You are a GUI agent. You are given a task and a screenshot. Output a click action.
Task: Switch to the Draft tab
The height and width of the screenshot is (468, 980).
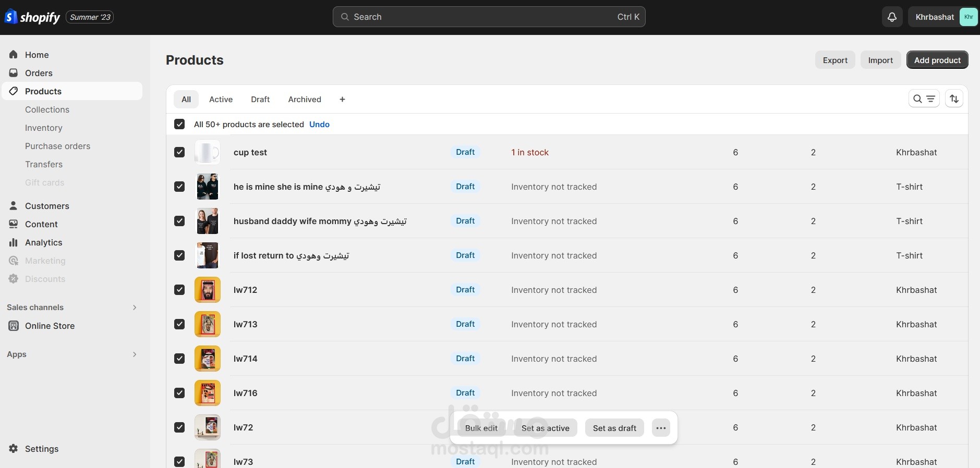click(x=260, y=100)
